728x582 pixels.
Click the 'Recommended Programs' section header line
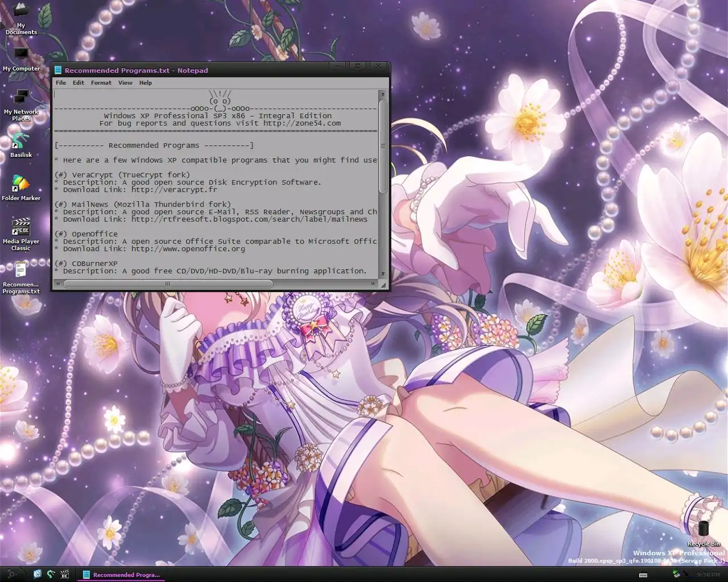154,145
